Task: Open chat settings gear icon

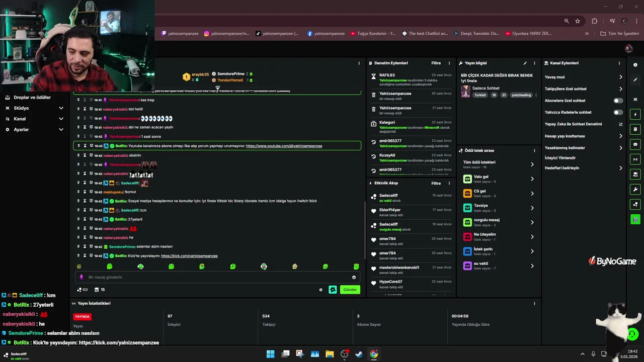Action: coord(321,290)
